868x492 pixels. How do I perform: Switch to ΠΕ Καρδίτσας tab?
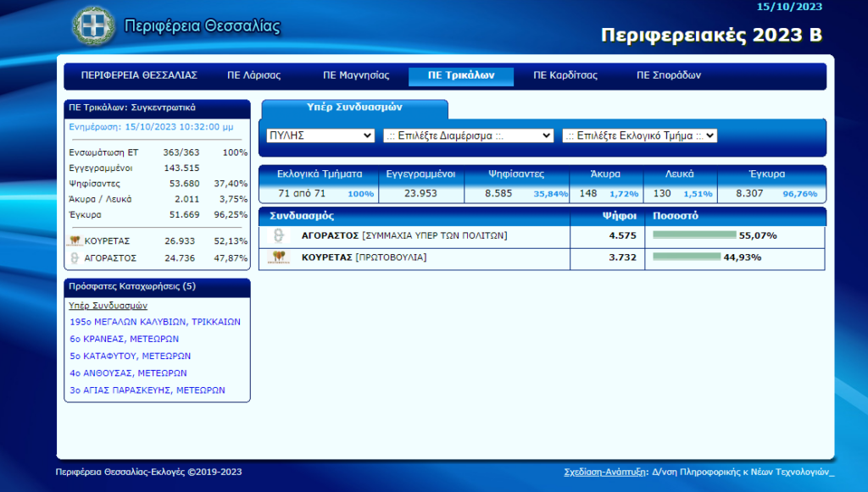pyautogui.click(x=565, y=75)
